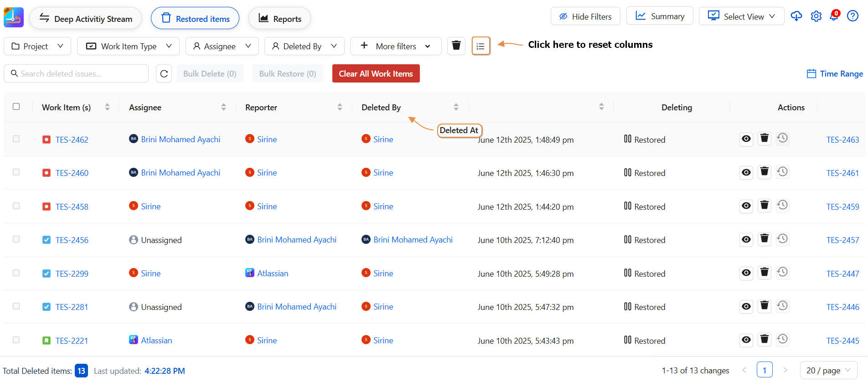This screenshot has height=382, width=868.
Task: Check the checkbox for TES-2456 row
Action: click(x=16, y=239)
